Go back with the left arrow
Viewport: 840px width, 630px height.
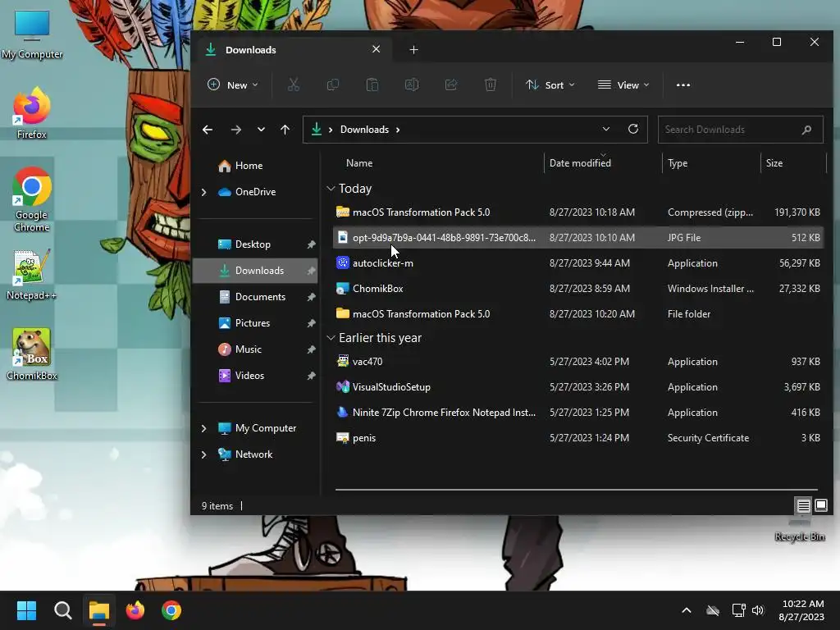tap(208, 130)
